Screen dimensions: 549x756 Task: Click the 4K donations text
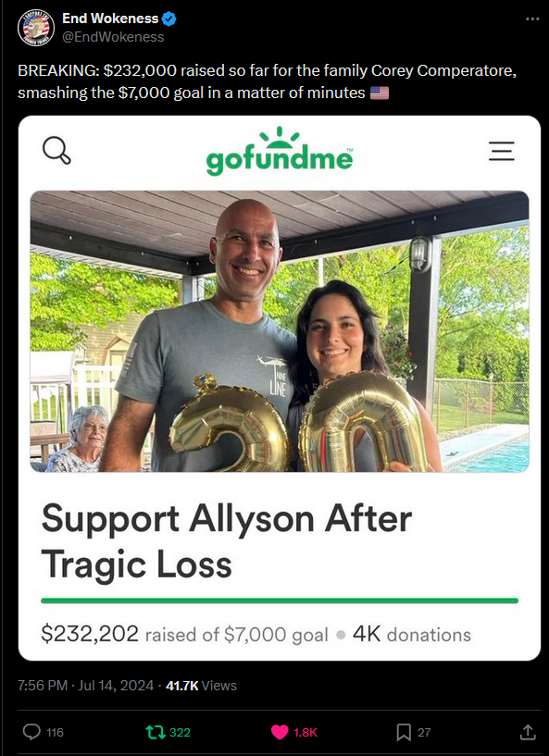pos(411,634)
